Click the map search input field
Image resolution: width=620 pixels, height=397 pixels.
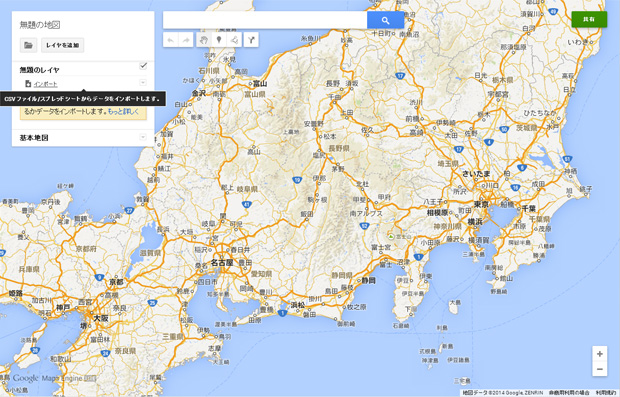265,20
